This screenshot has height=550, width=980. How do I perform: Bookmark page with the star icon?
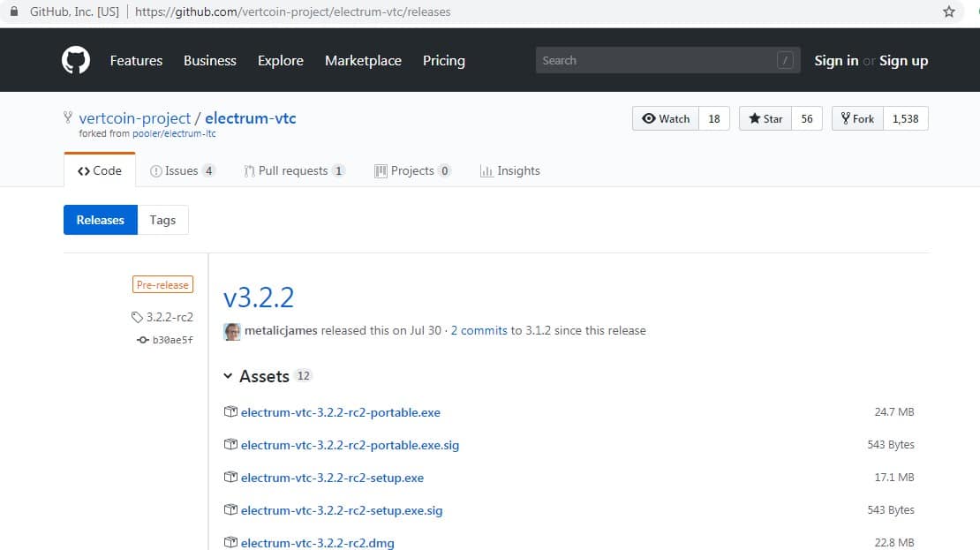949,11
